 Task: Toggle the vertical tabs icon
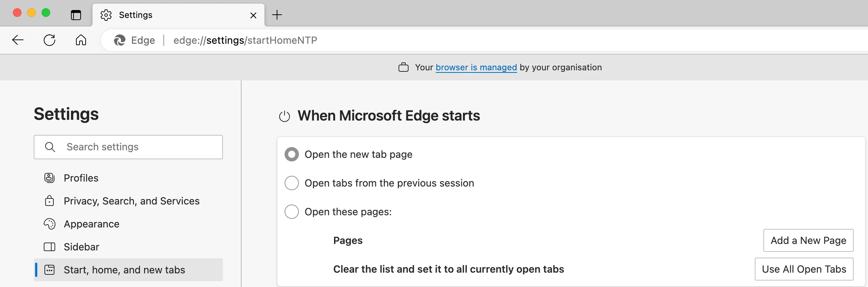(76, 15)
